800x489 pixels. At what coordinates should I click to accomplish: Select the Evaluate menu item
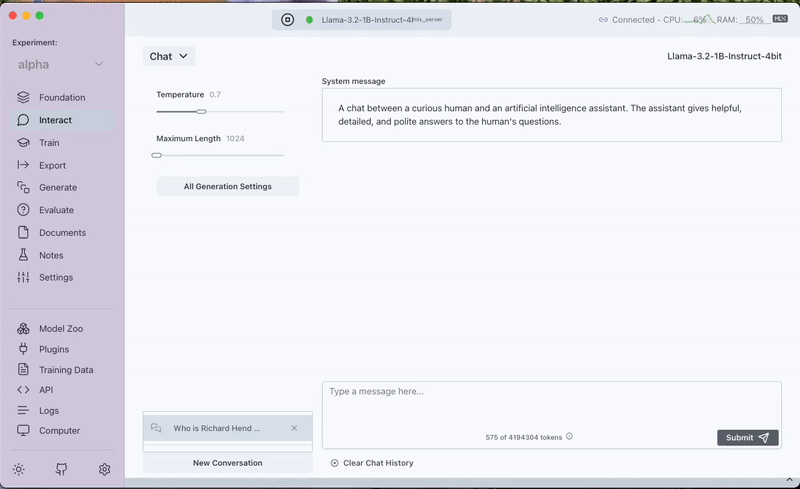[x=56, y=210]
